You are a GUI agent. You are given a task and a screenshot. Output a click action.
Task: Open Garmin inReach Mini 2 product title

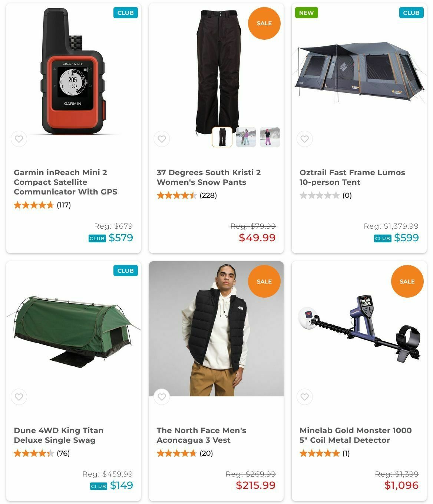[x=66, y=182]
